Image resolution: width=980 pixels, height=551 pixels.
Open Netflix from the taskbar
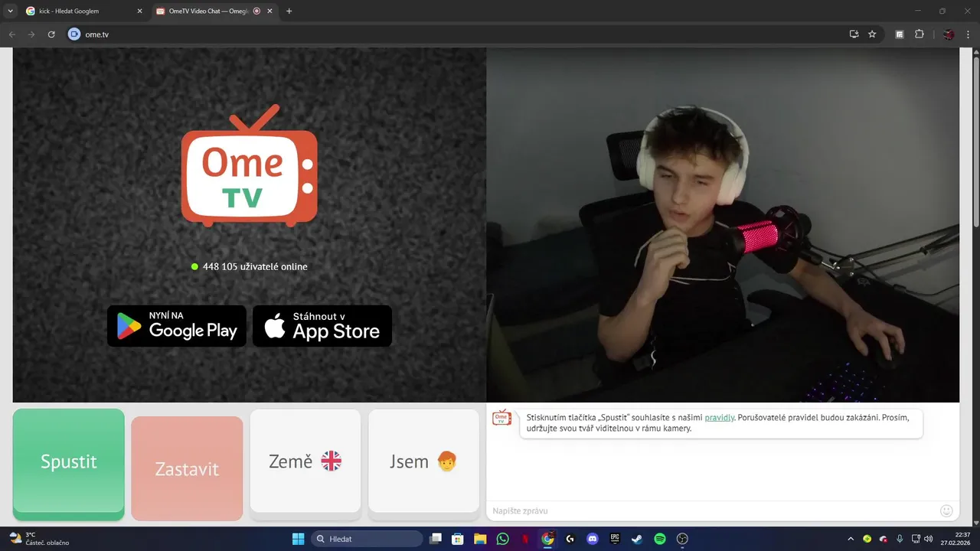(525, 539)
